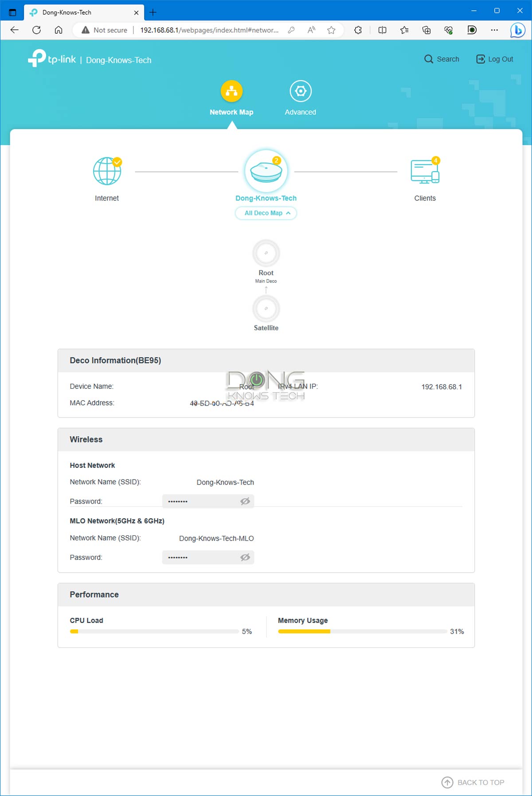Click the MLO Network password field
The image size is (532, 796).
point(208,557)
